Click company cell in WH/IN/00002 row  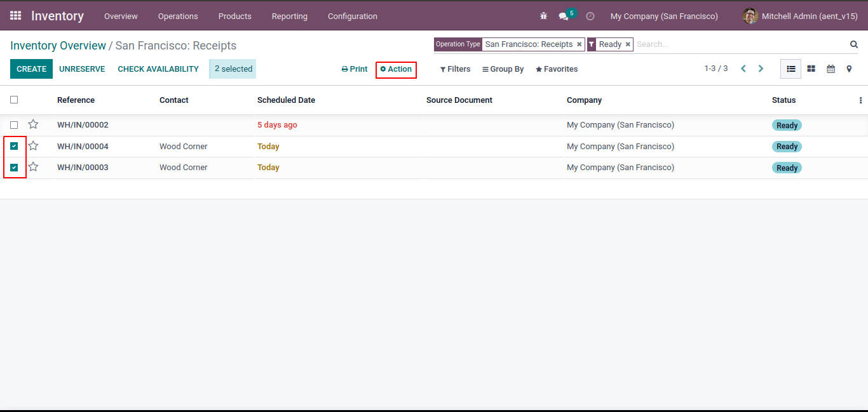620,125
